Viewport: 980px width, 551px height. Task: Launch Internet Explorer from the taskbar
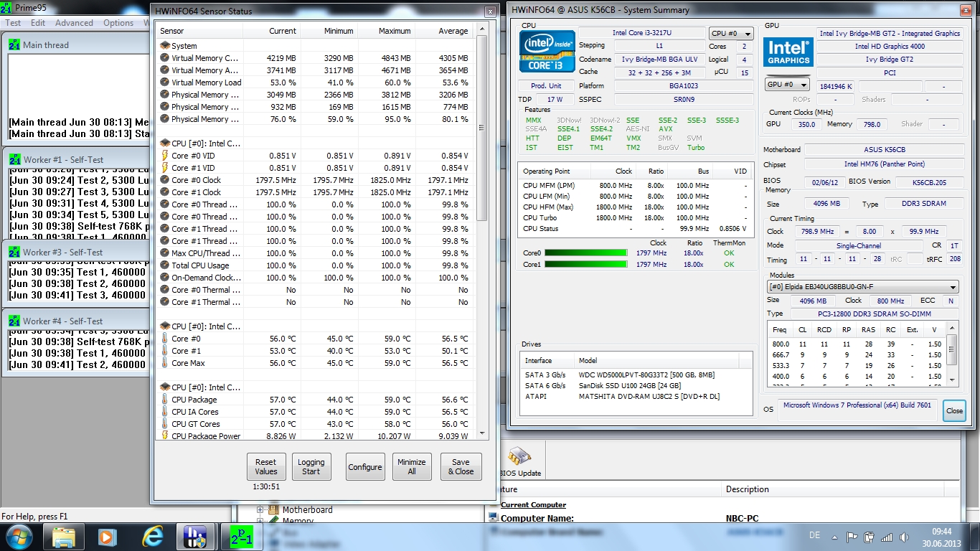click(x=152, y=537)
